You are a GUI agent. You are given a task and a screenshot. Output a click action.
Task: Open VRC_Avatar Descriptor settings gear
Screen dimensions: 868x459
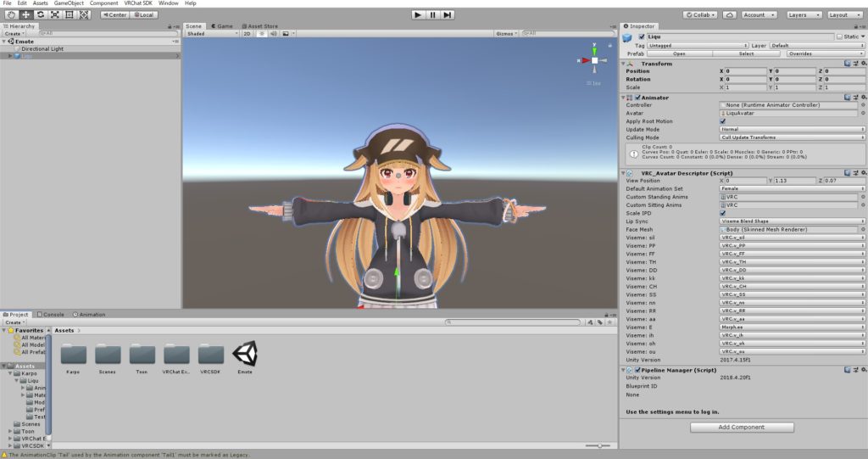[x=863, y=173]
